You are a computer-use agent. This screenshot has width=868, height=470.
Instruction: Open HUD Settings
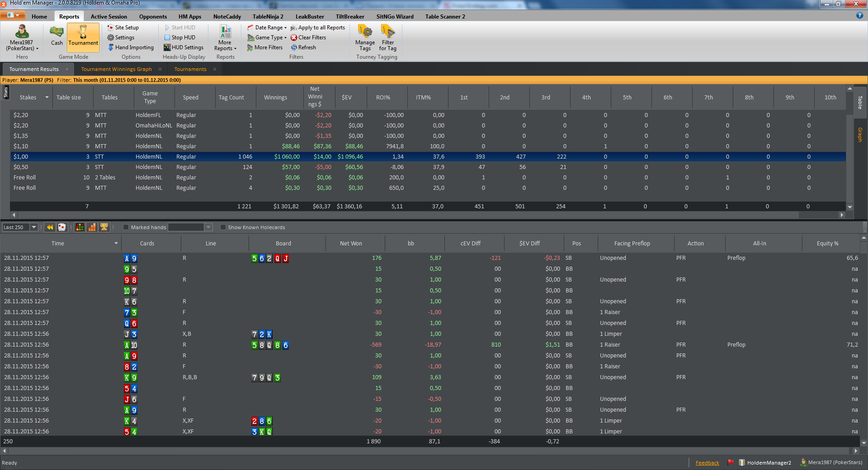point(183,47)
